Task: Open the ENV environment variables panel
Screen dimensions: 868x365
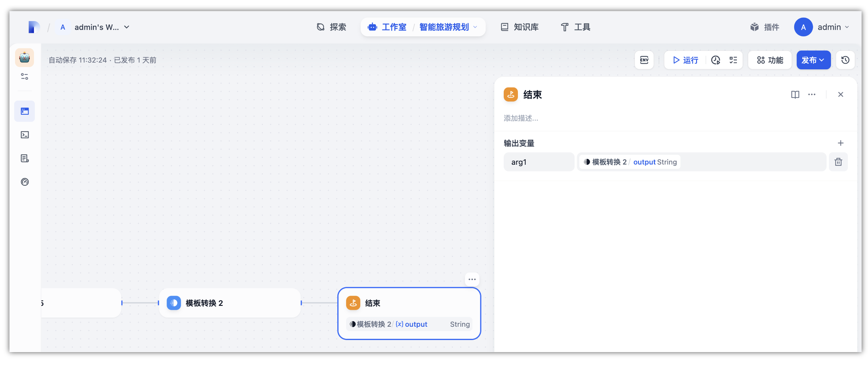Action: (644, 60)
